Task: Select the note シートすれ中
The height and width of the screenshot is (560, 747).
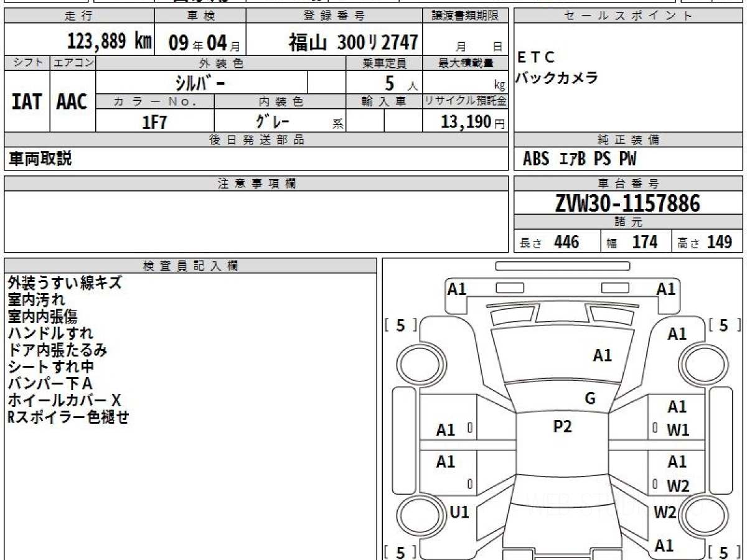Action: click(x=51, y=367)
